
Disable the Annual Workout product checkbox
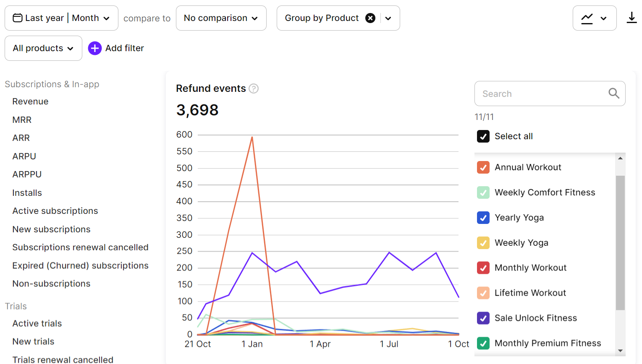coord(483,167)
